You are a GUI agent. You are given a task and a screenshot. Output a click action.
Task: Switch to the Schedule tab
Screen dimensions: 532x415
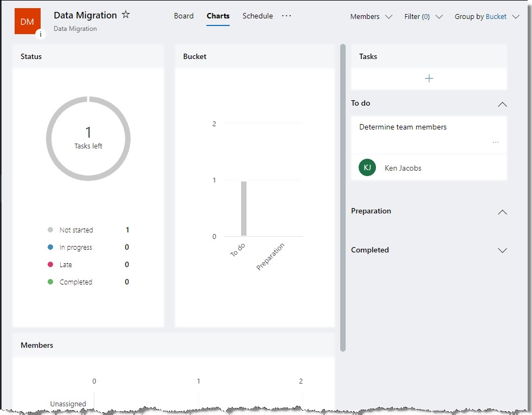click(x=257, y=16)
